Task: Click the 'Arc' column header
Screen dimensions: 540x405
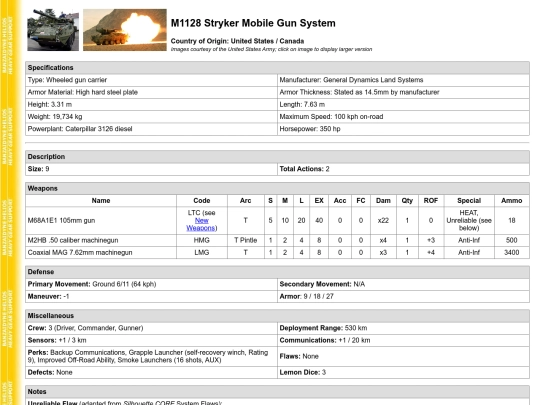Action: coord(246,201)
